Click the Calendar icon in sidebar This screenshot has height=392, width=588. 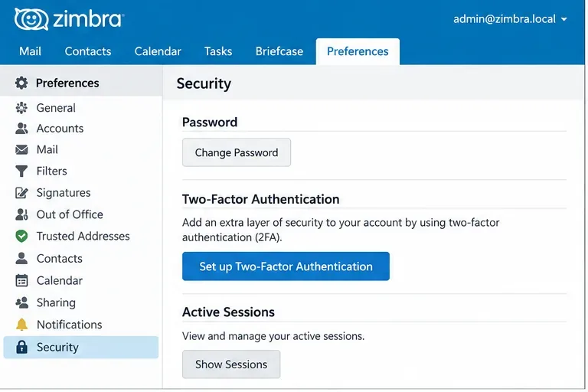point(21,280)
